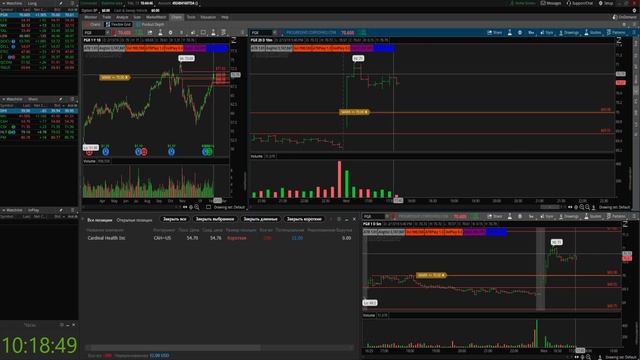
Task: Open Drawings menu of upper right chart
Action: (569, 32)
